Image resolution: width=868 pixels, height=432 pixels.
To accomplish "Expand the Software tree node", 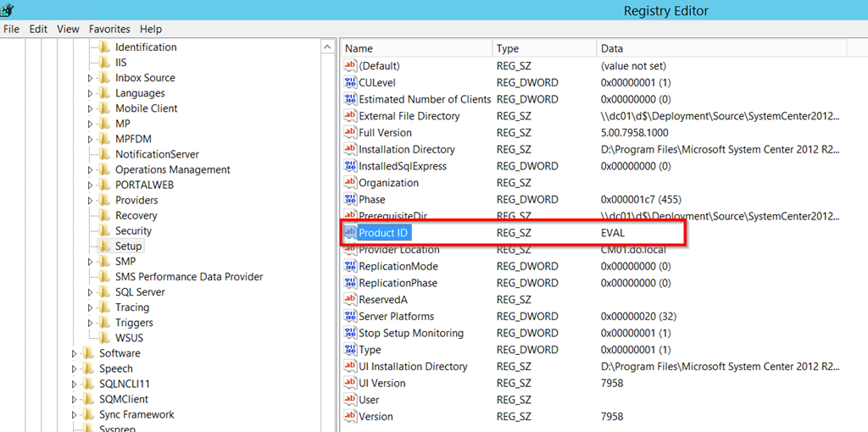I will tap(75, 354).
